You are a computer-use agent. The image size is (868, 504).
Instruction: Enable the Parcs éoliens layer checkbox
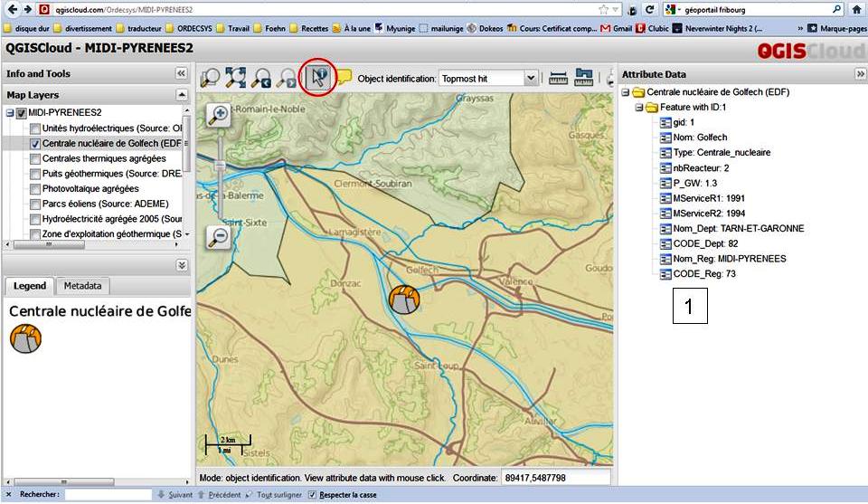(35, 204)
